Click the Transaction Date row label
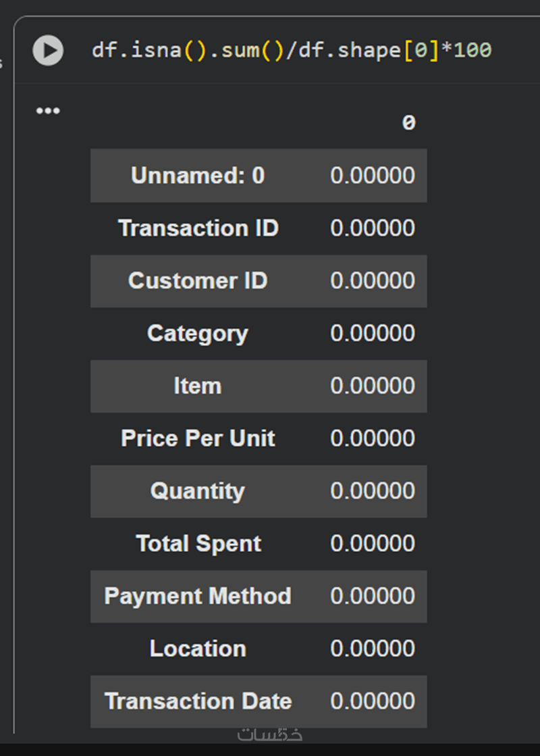Image resolution: width=540 pixels, height=756 pixels. coord(198,701)
